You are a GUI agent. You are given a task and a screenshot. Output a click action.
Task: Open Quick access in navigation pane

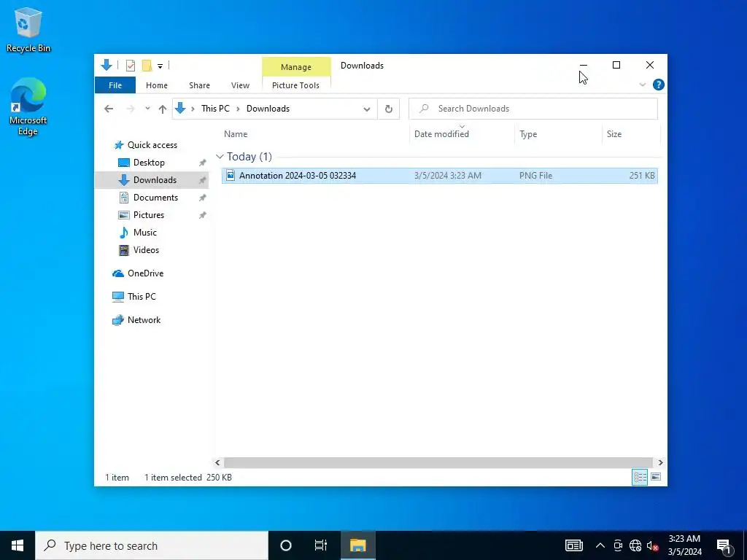(152, 145)
